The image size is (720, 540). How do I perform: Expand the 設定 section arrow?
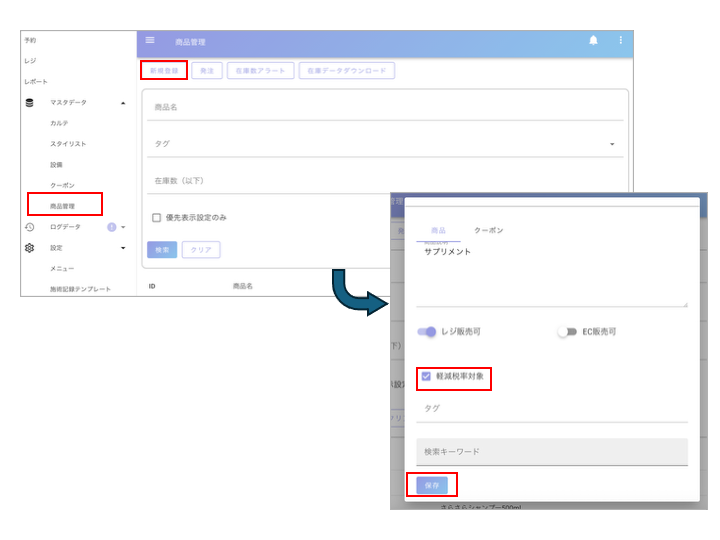pyautogui.click(x=123, y=248)
